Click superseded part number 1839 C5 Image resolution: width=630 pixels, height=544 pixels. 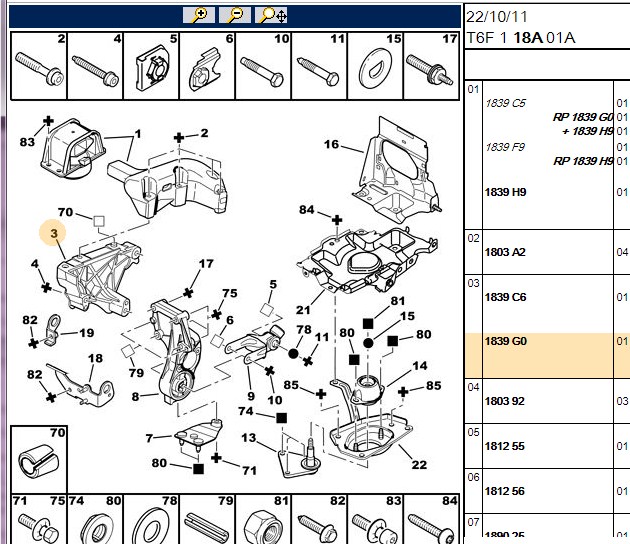point(505,103)
